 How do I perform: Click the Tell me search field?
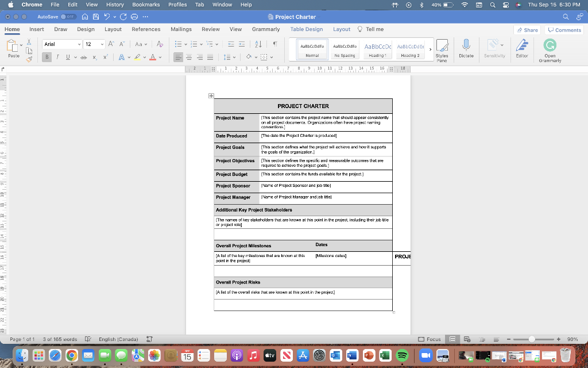click(371, 29)
